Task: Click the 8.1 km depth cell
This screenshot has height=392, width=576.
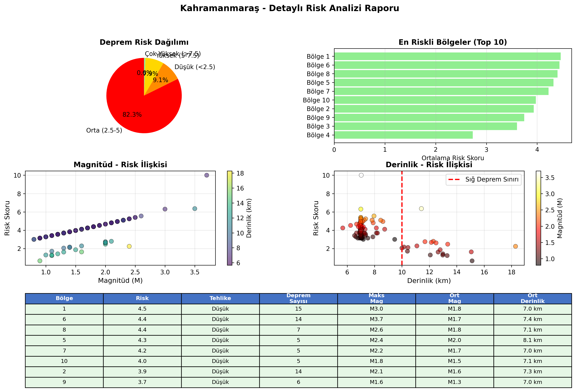Action: coord(533,340)
